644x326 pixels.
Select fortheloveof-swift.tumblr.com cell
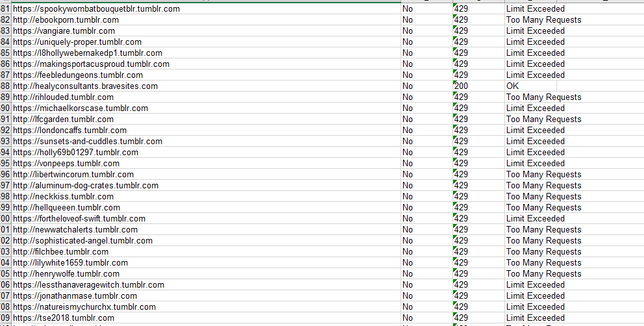tap(206, 219)
